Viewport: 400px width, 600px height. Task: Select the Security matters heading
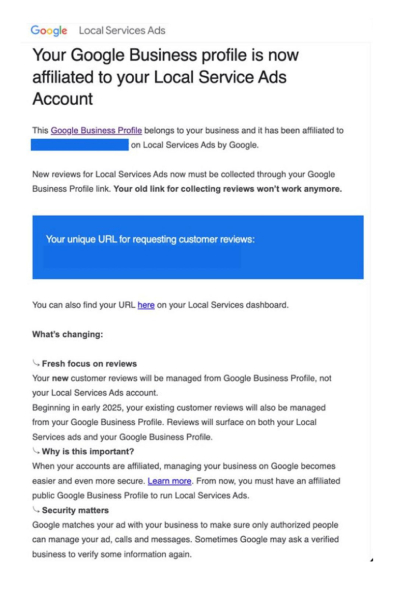(75, 510)
